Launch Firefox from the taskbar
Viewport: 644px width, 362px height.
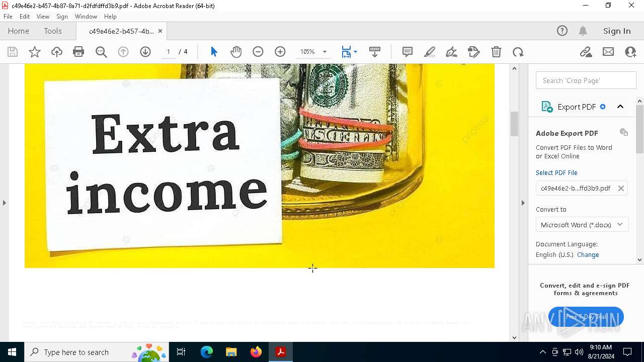(x=256, y=352)
